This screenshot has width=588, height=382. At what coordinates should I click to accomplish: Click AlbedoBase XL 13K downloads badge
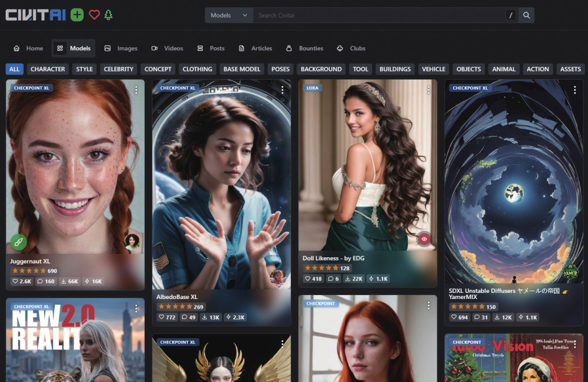pos(211,317)
